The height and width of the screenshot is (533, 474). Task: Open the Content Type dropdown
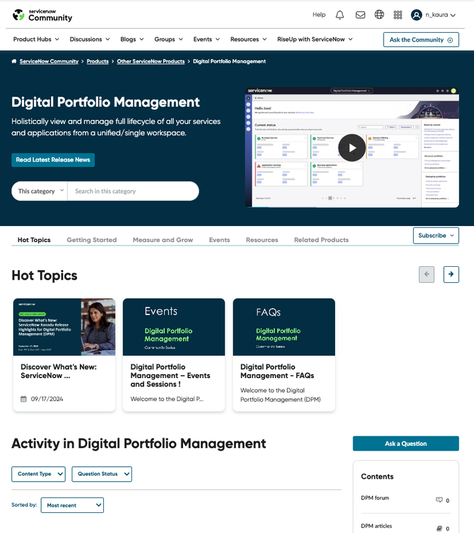coord(38,474)
